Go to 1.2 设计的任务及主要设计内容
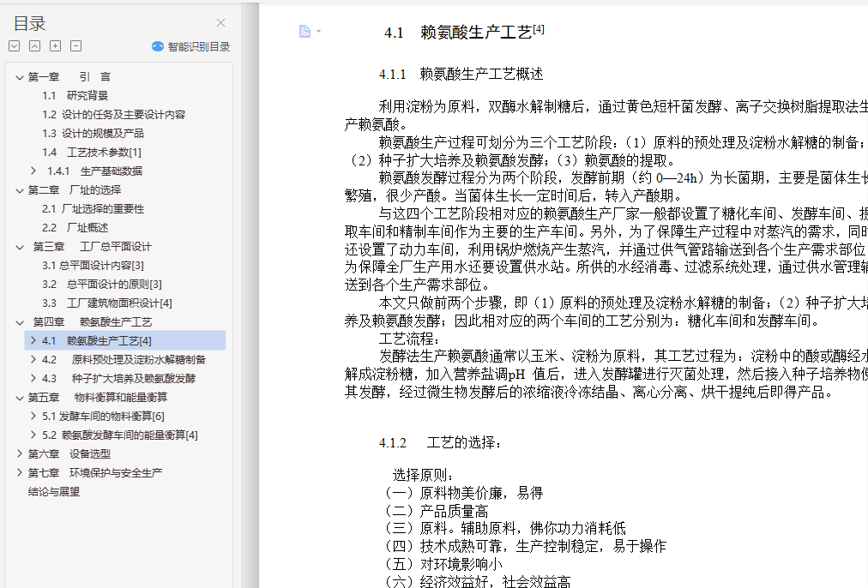Viewport: 868px width, 588px height. coord(113,115)
